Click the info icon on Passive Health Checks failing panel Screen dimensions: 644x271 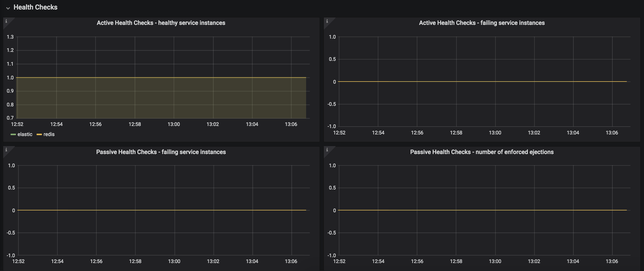pyautogui.click(x=6, y=150)
